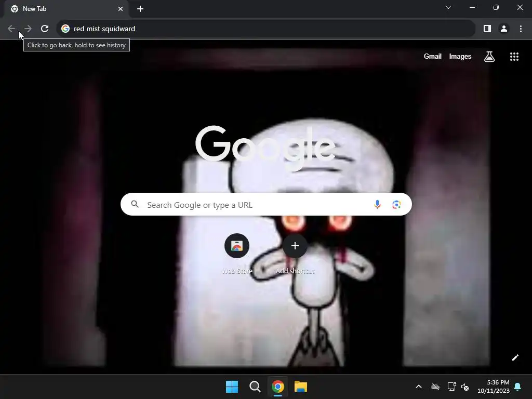
Task: Go back using the back arrow
Action: (x=11, y=29)
